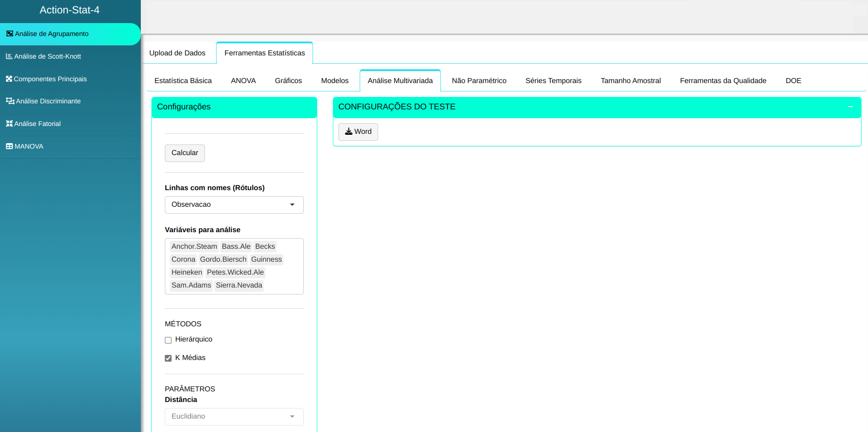
Task: Enable the Hierárquico method checkbox
Action: point(168,340)
